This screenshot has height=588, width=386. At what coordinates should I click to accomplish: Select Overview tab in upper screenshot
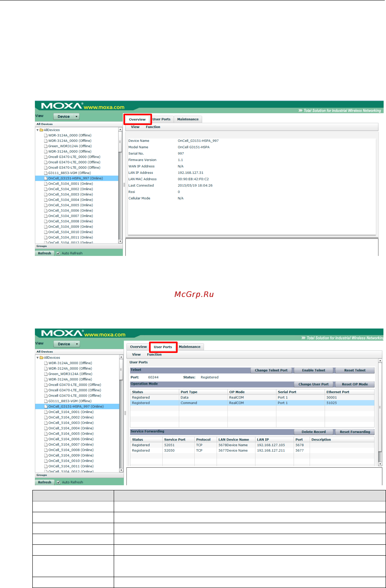click(137, 119)
